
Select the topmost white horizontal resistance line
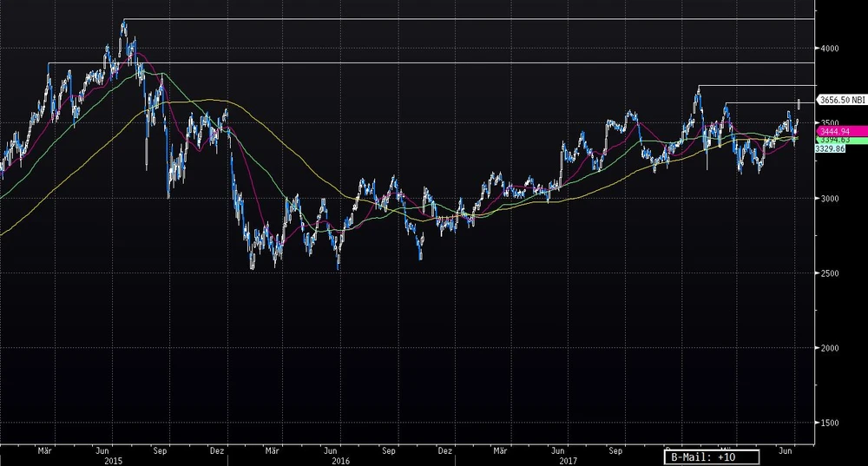(469, 19)
